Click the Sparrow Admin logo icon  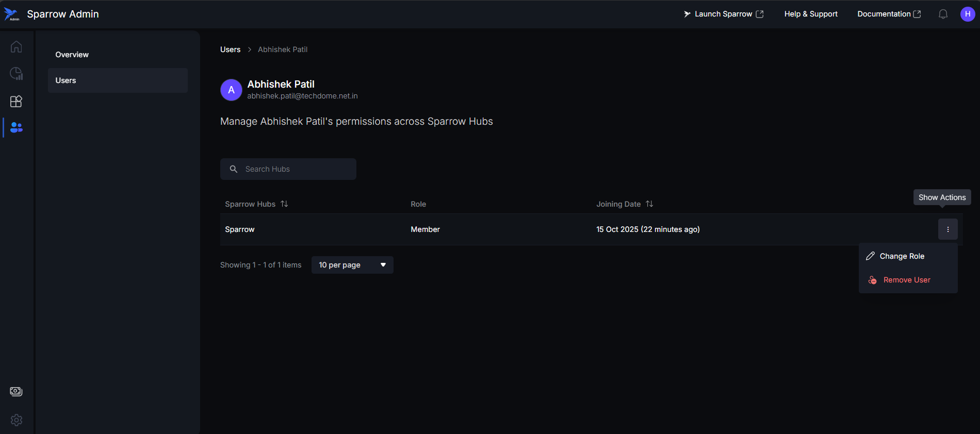click(x=11, y=14)
